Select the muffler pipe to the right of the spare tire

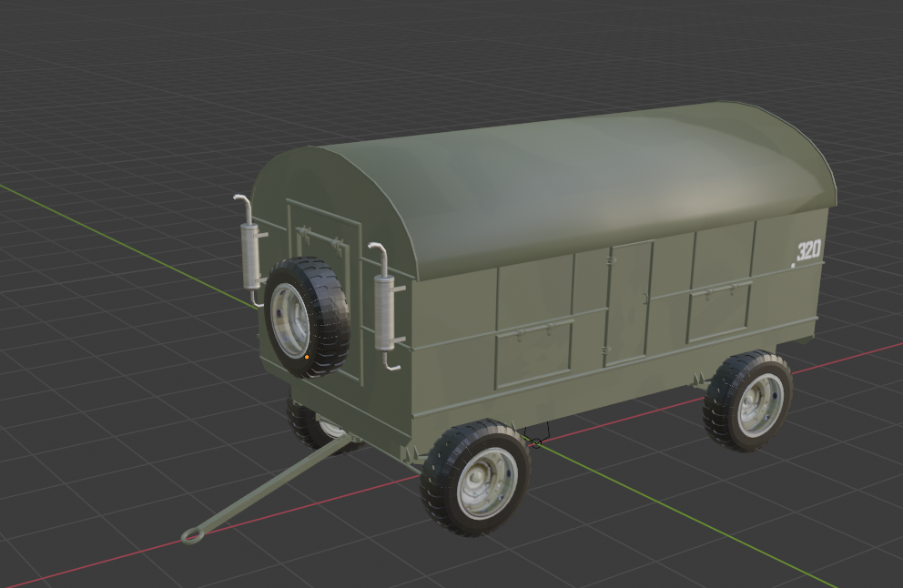(x=385, y=309)
